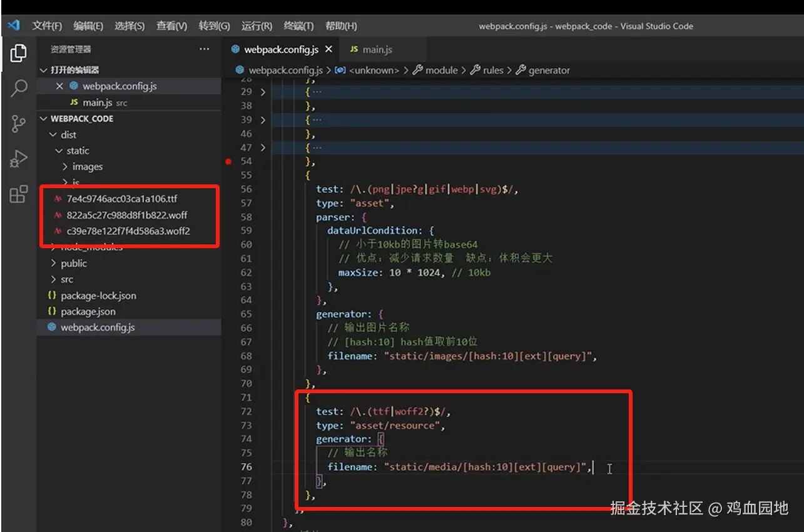Open Source Control view icon

(19, 124)
